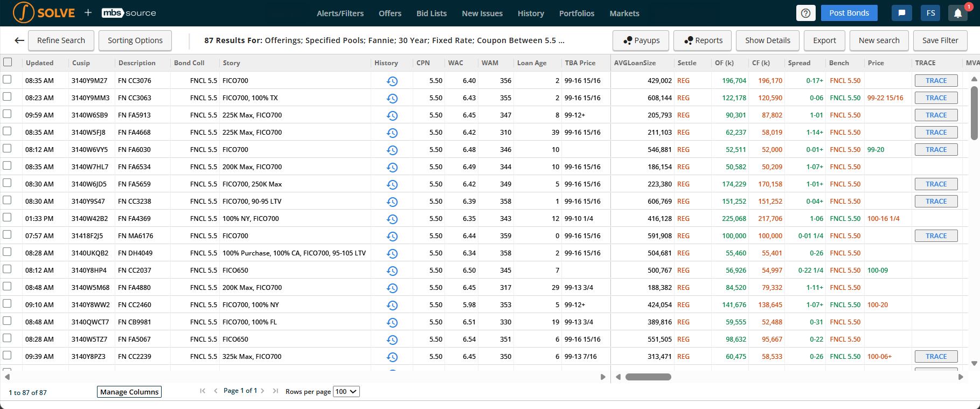The width and height of the screenshot is (980, 409).
Task: Navigate to the Portfolios menu
Action: tap(576, 13)
